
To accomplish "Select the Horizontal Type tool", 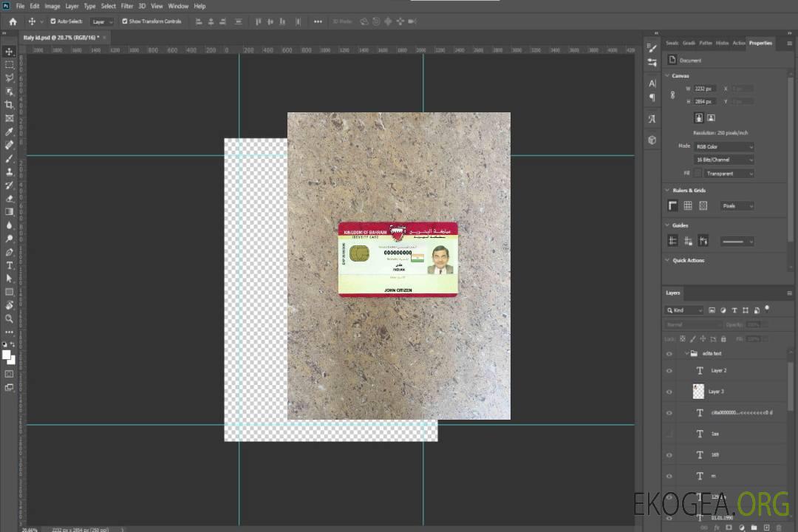I will (x=9, y=265).
